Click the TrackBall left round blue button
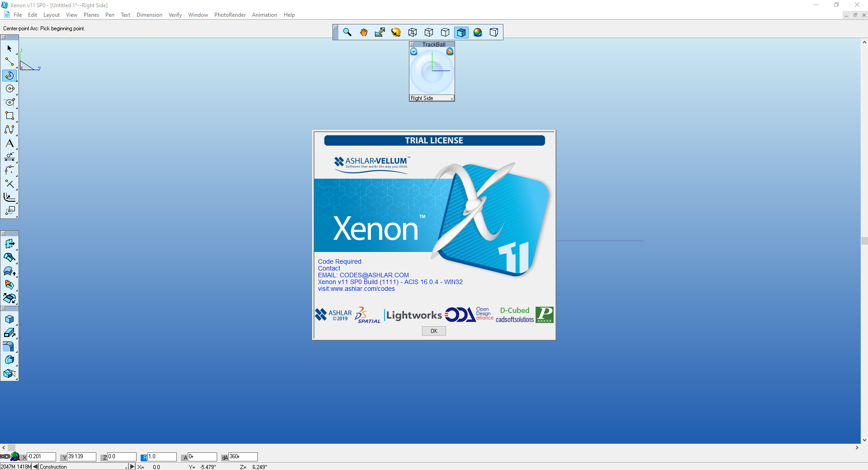 click(x=413, y=52)
